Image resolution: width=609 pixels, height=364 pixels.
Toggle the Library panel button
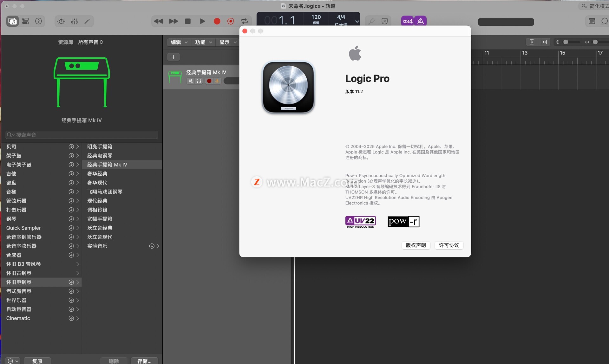coord(12,21)
